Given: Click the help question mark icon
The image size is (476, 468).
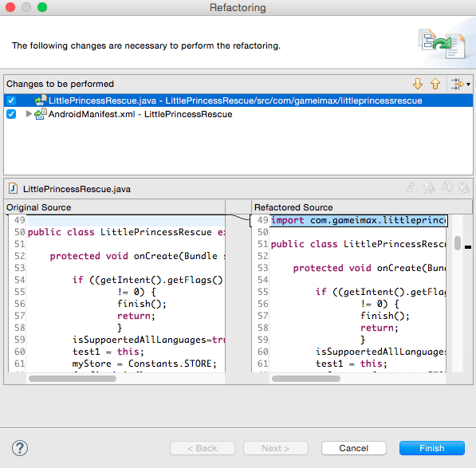Looking at the screenshot, I should [20, 448].
